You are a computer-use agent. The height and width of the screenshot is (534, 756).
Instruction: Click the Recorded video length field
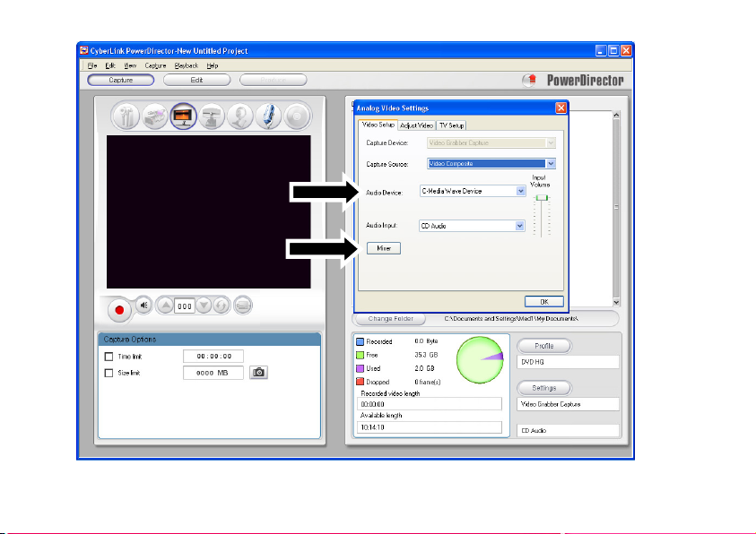pyautogui.click(x=429, y=404)
